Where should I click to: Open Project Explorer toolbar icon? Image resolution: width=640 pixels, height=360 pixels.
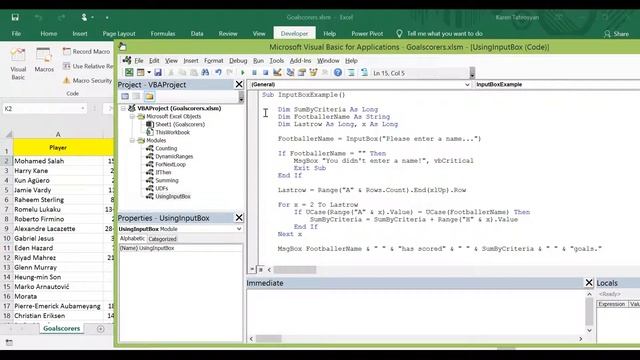tap(290, 73)
